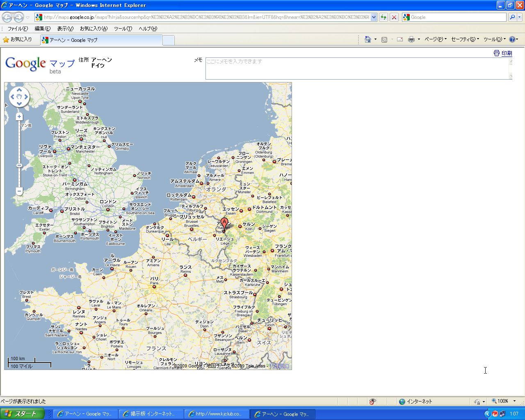Click the printer icon in command bar
Screen dimensions: 525x420
click(x=411, y=39)
